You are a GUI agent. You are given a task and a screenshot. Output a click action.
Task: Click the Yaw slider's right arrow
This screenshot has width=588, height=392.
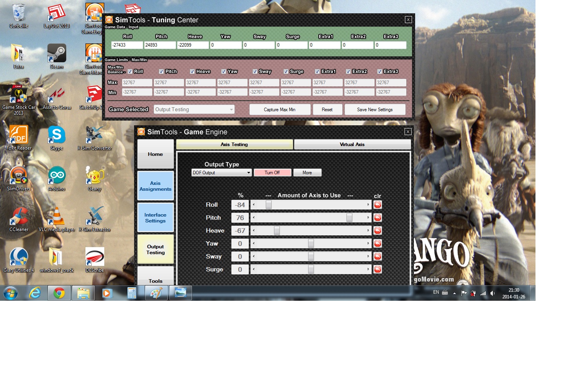click(x=368, y=243)
